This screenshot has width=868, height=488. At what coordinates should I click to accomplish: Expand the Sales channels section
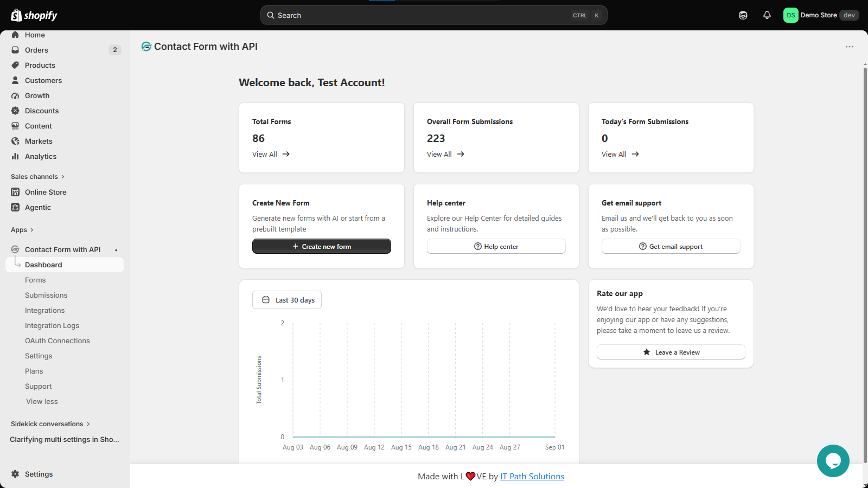[x=37, y=177]
